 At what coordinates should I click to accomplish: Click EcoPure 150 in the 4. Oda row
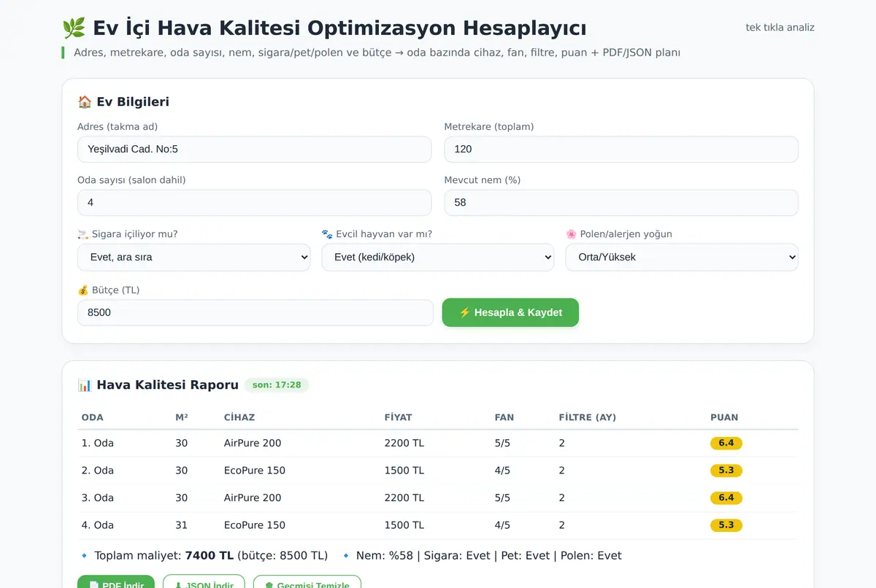click(x=255, y=525)
